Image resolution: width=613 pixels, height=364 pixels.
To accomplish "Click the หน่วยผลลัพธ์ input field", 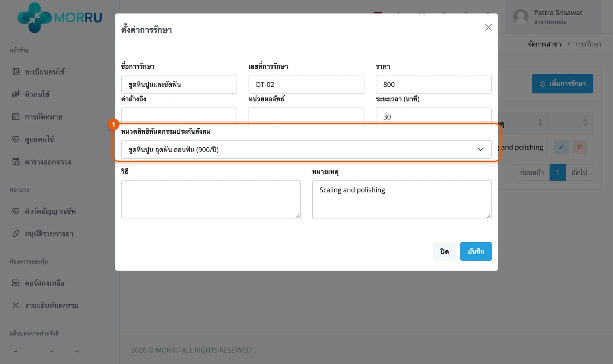I will pos(306,116).
